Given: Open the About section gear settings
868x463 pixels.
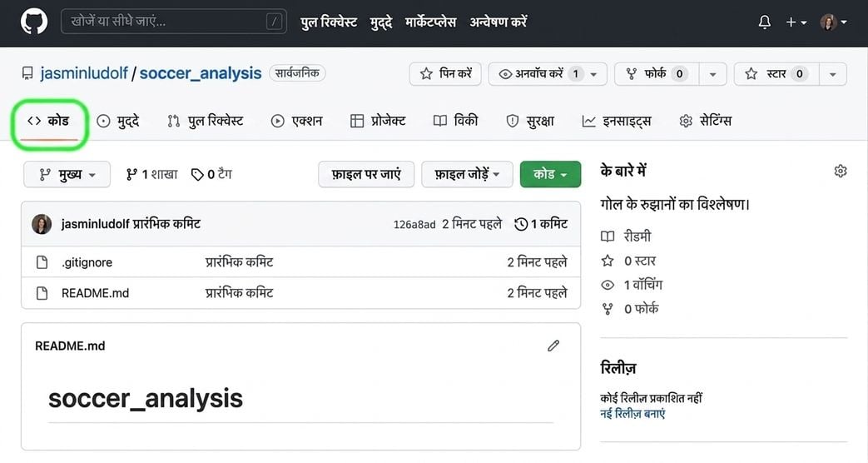Looking at the screenshot, I should click(x=841, y=172).
